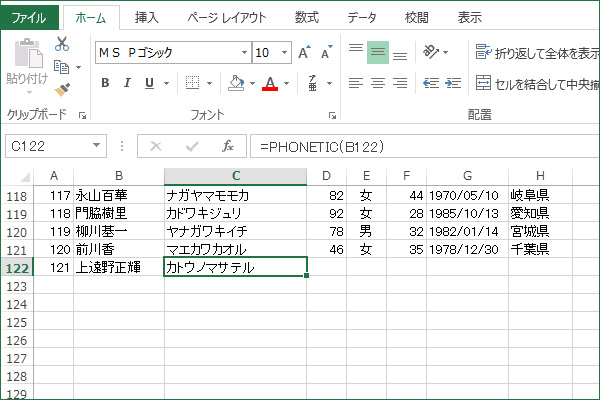Toggle middle vertical alignment

click(378, 52)
